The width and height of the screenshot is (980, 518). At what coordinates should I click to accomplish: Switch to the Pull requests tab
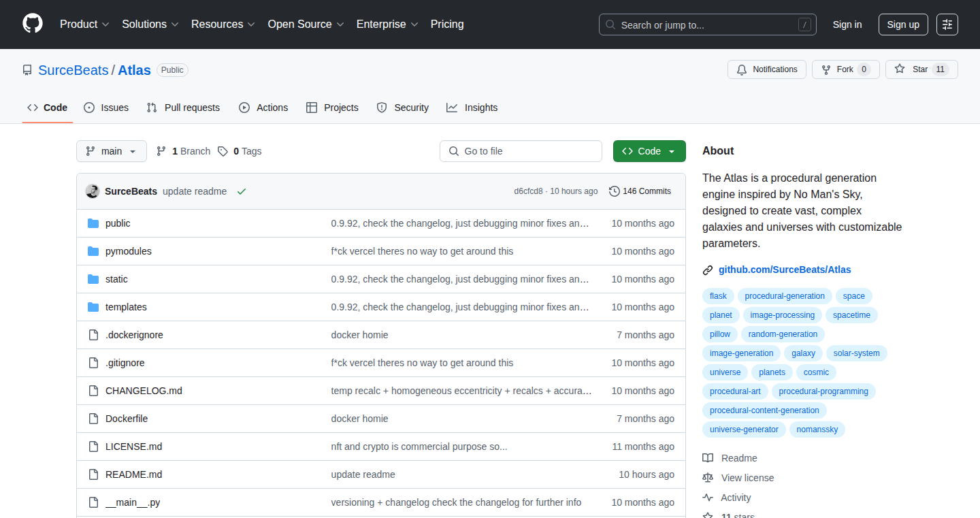click(x=184, y=108)
